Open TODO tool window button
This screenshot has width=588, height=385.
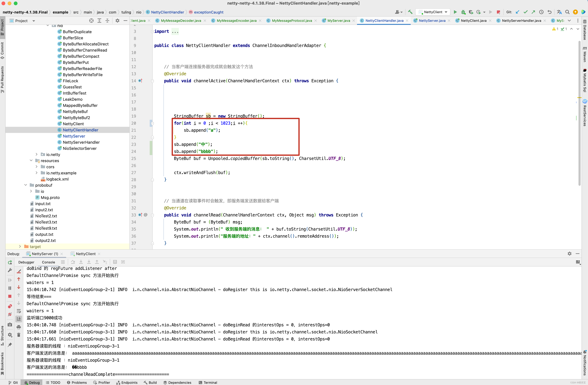coord(53,382)
